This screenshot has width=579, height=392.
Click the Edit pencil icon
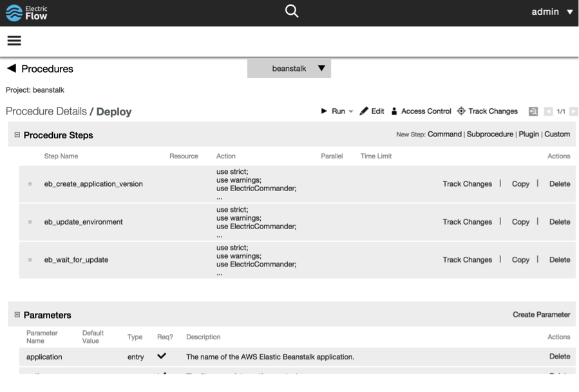point(364,111)
